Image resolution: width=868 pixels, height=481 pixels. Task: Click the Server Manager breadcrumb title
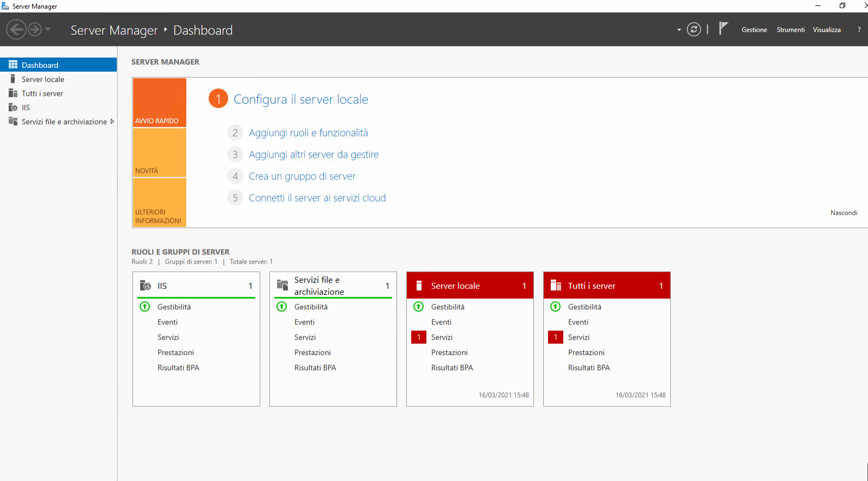pyautogui.click(x=114, y=30)
